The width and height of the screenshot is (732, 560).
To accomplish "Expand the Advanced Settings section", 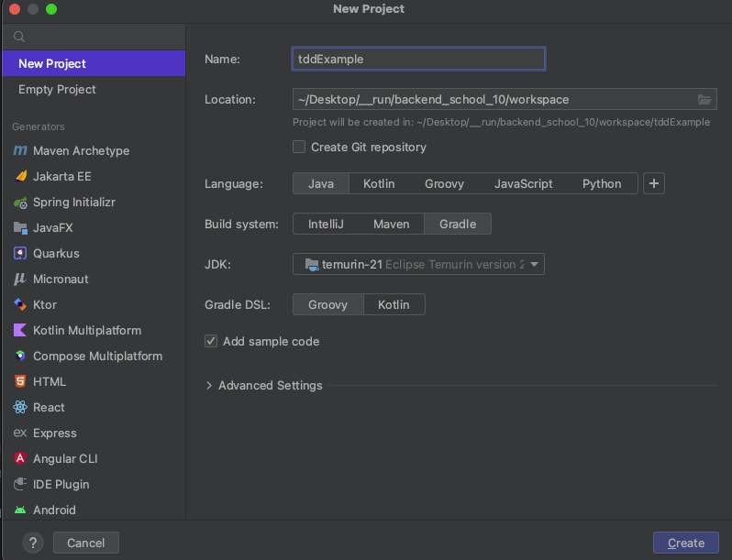I will pos(208,386).
